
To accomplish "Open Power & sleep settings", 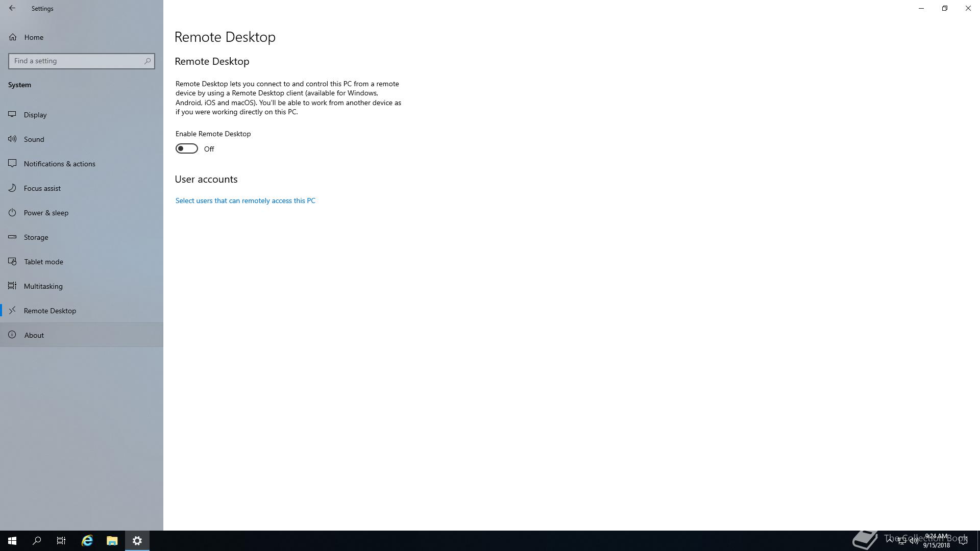I will pyautogui.click(x=82, y=213).
